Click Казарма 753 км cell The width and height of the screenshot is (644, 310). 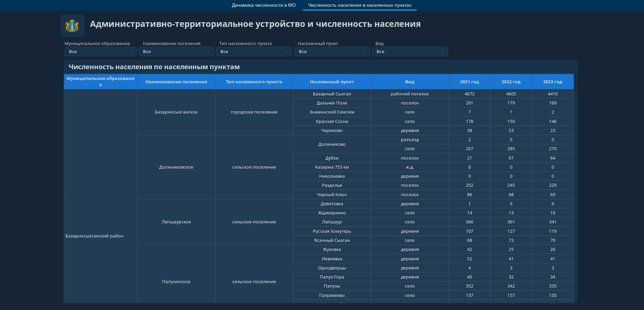332,167
